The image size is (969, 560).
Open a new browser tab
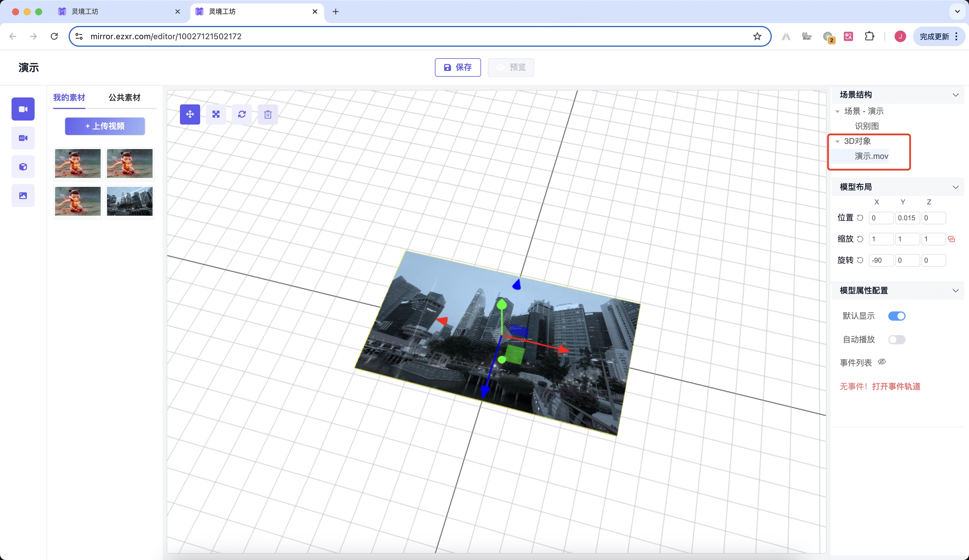336,12
